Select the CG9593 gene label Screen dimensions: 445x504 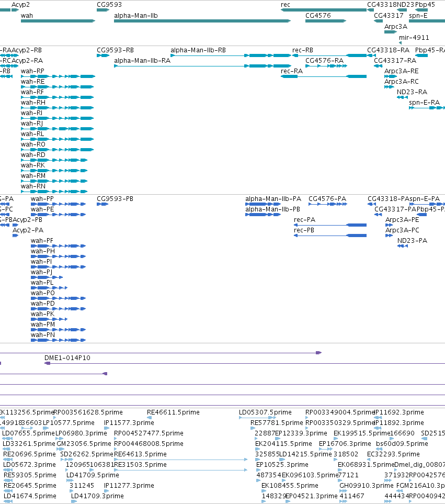tap(109, 5)
